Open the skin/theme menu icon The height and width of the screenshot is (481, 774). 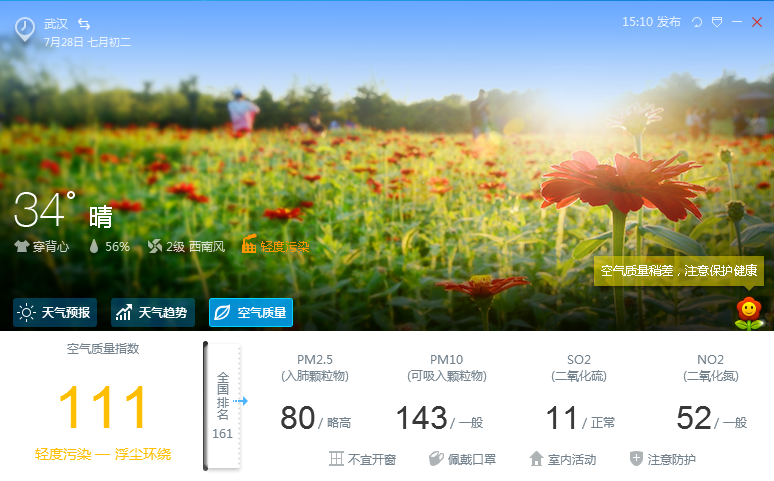717,22
